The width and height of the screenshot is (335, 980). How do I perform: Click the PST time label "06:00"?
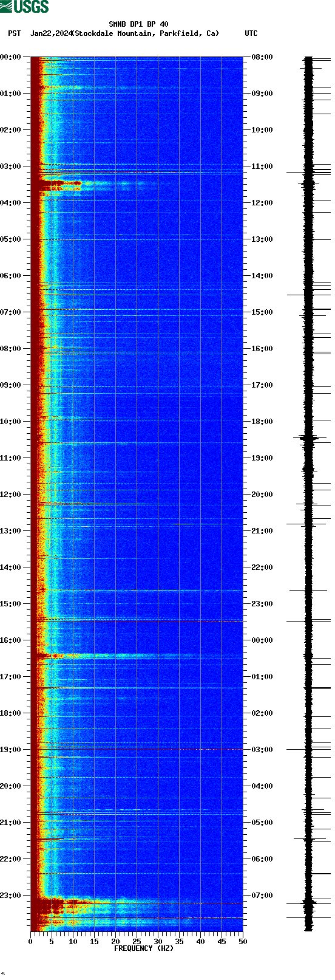[x=11, y=276]
